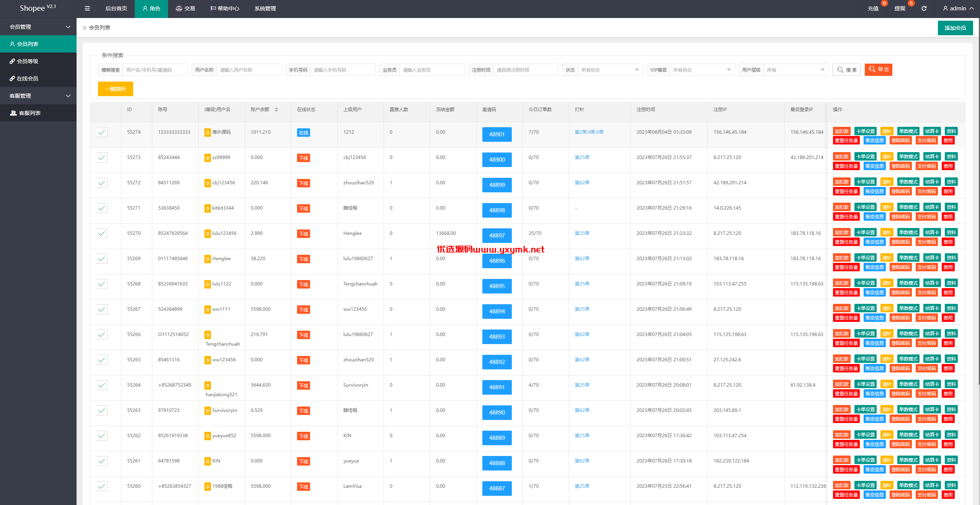980x505 pixels.
Task: Open the 状态 status dropdown filter
Action: pyautogui.click(x=610, y=70)
